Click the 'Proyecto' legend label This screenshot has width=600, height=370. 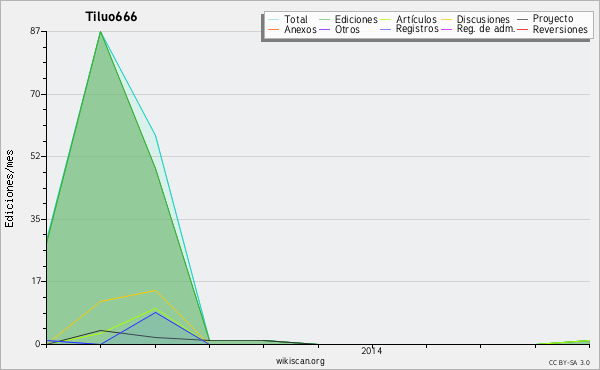(553, 19)
